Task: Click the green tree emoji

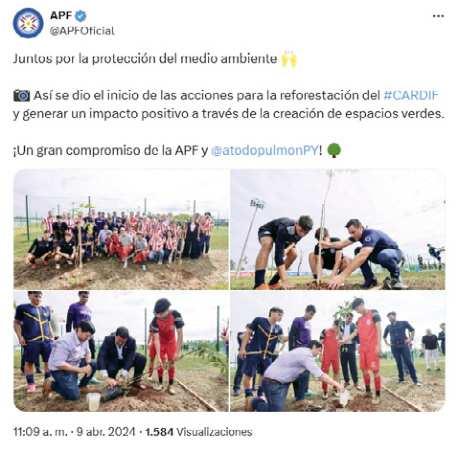Action: (334, 150)
